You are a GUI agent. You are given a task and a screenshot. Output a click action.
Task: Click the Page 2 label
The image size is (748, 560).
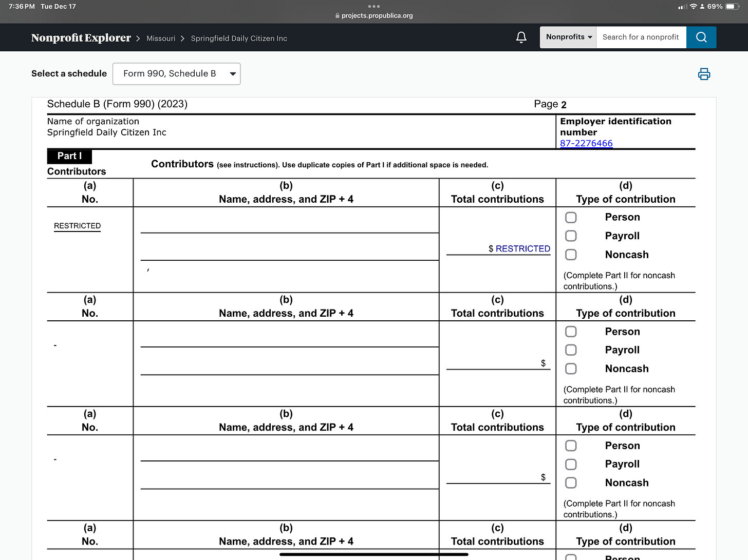[x=550, y=104]
